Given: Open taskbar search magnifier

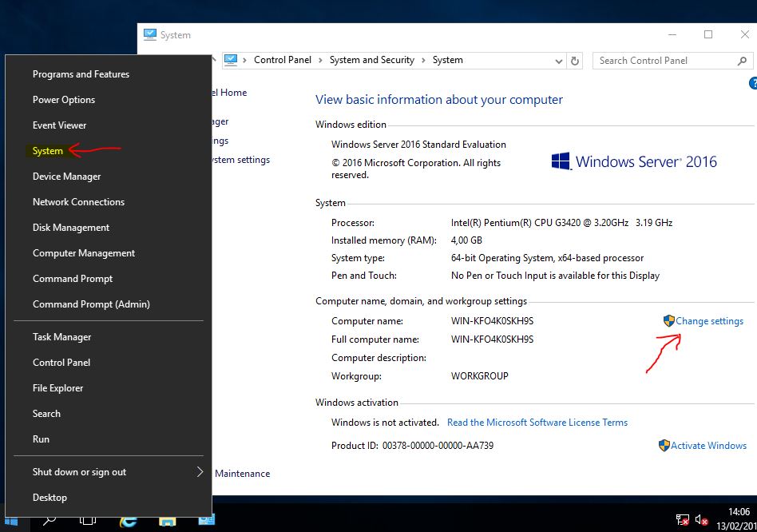Looking at the screenshot, I should (50, 520).
